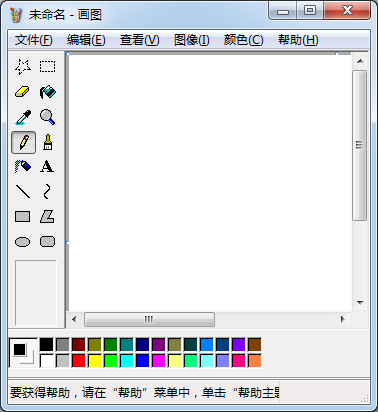Click the vertical scrollbar up arrow
This screenshot has width=378, height=412.
click(x=360, y=61)
